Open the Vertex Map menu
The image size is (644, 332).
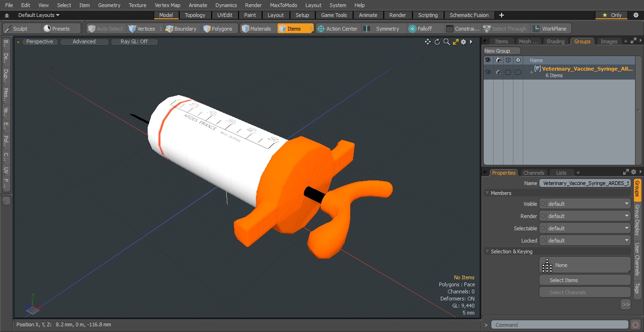click(167, 5)
